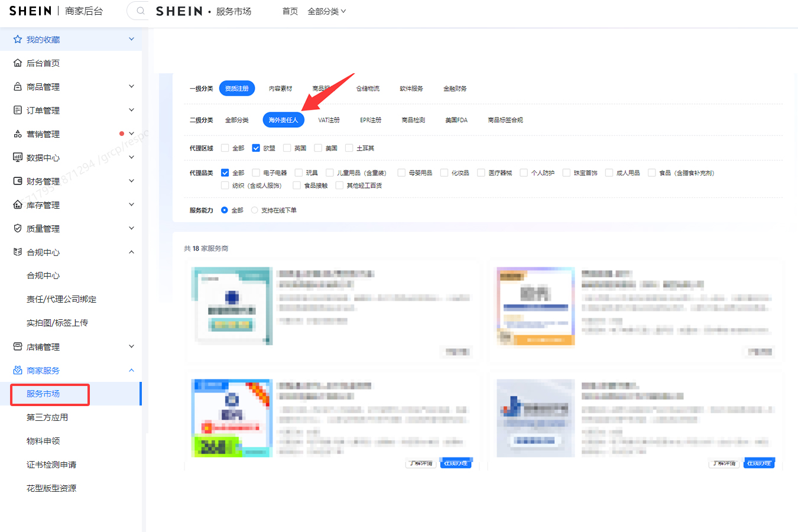
Task: Go to 首页 in the top navigation
Action: coord(290,11)
